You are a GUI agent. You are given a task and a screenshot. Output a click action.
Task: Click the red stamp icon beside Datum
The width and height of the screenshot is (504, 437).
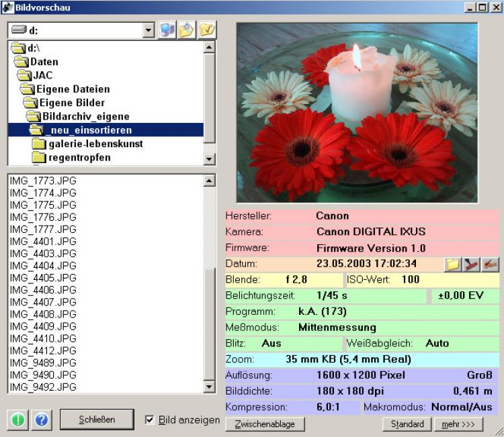point(472,264)
